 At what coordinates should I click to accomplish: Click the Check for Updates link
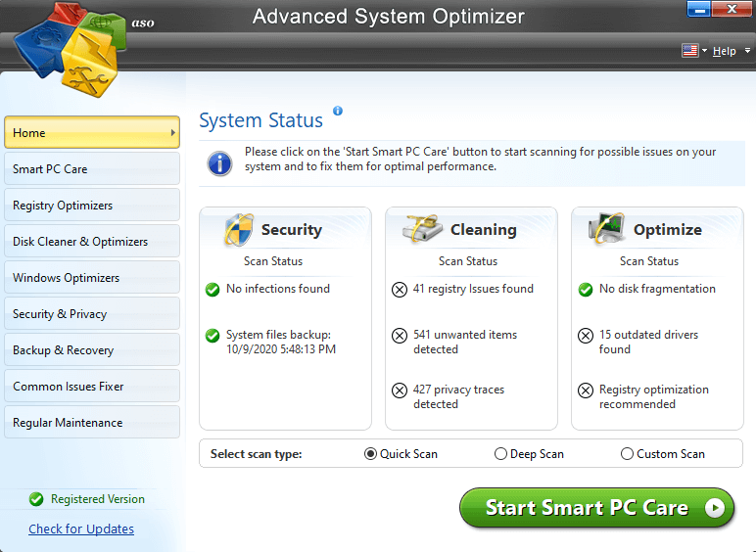click(x=81, y=529)
